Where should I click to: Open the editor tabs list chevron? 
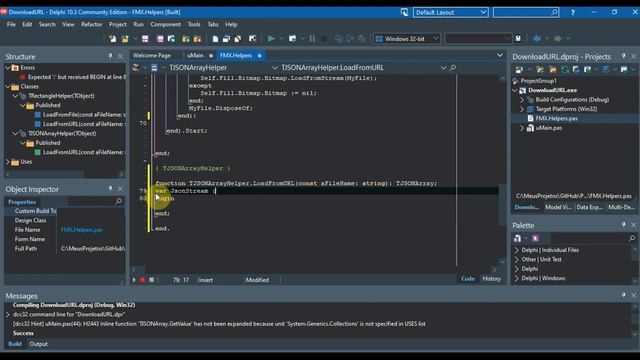pyautogui.click(x=500, y=56)
